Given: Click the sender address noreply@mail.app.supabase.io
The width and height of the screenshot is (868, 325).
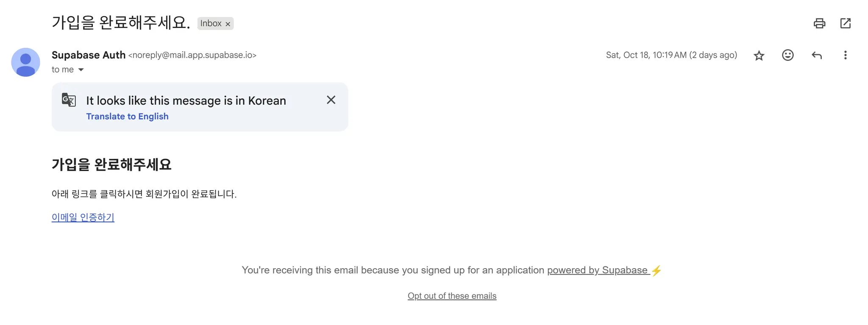Looking at the screenshot, I should click(192, 55).
